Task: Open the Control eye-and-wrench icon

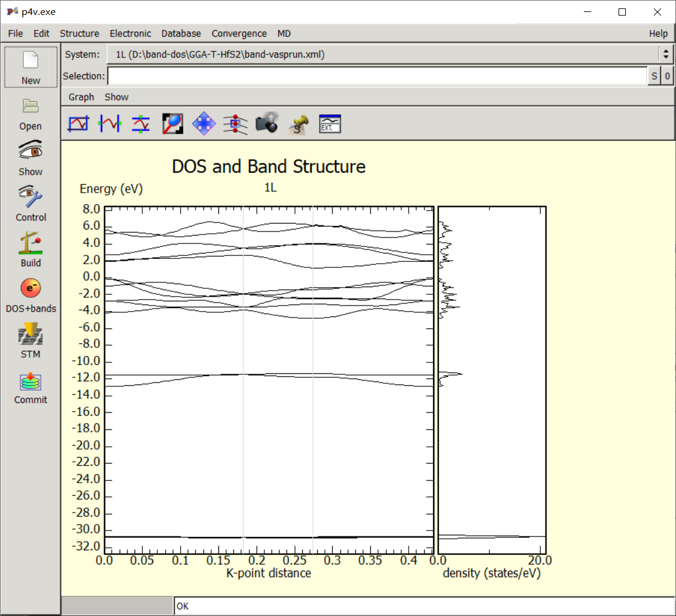Action: 31,196
